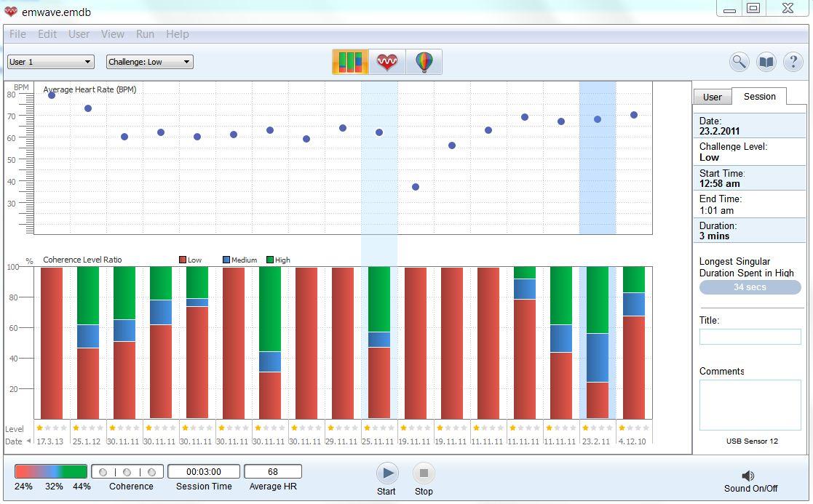Click into the Title input field
The height and width of the screenshot is (504, 813).
pyautogui.click(x=750, y=337)
